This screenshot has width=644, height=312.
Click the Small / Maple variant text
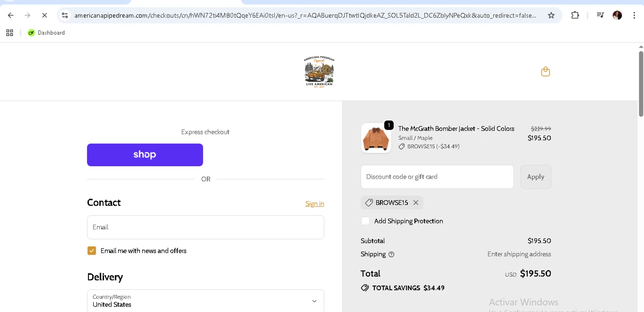[x=415, y=138]
